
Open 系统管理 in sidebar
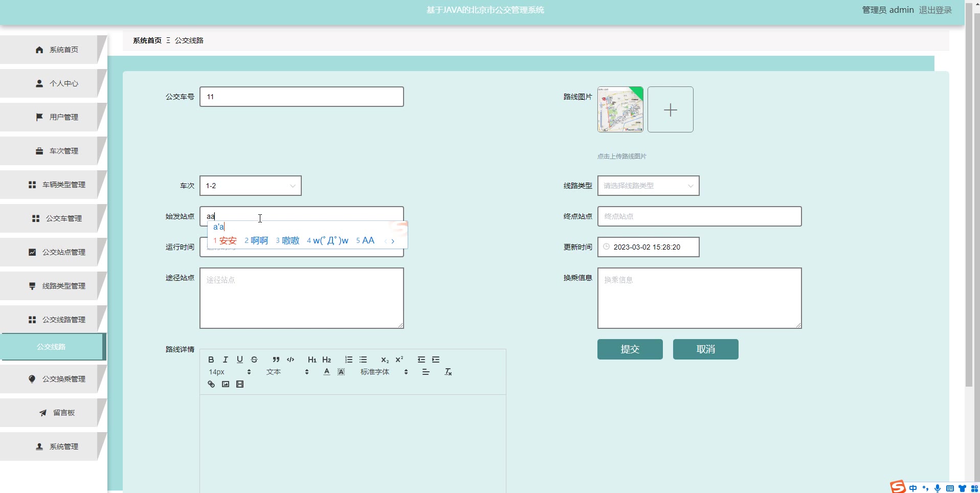coord(53,446)
